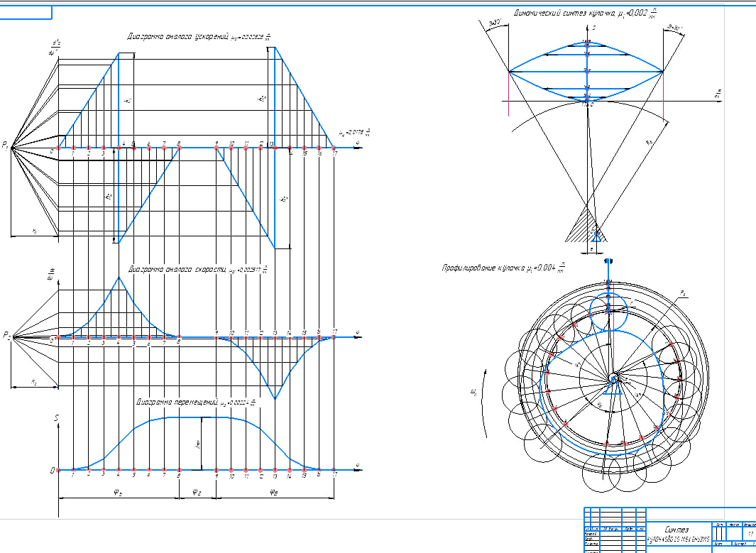Select the title 'Диаграмма аналога скорости'

pyautogui.click(x=177, y=269)
